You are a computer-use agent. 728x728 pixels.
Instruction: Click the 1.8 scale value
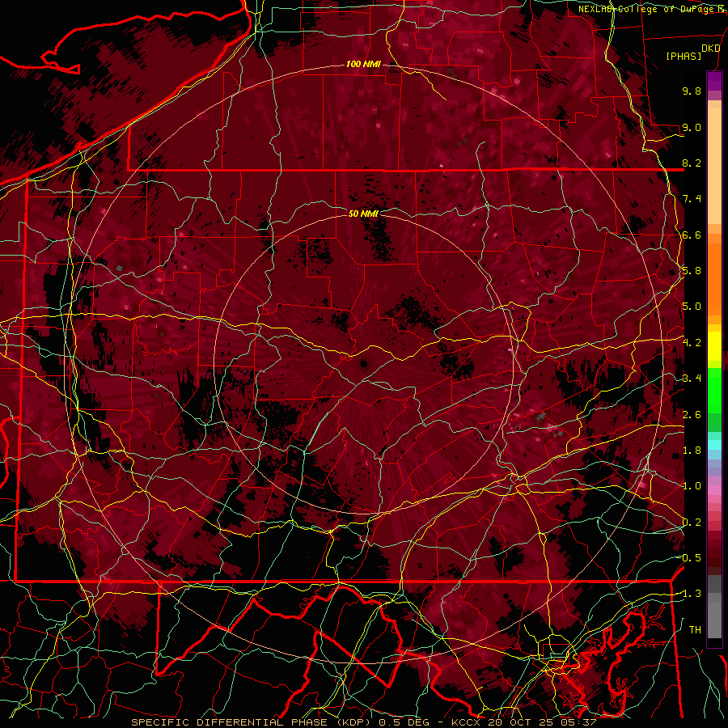coord(692,451)
